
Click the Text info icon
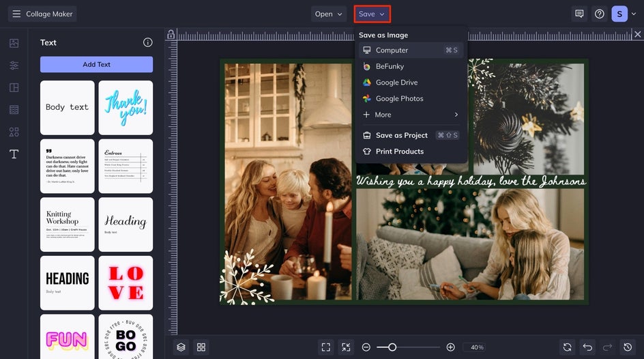(x=147, y=42)
